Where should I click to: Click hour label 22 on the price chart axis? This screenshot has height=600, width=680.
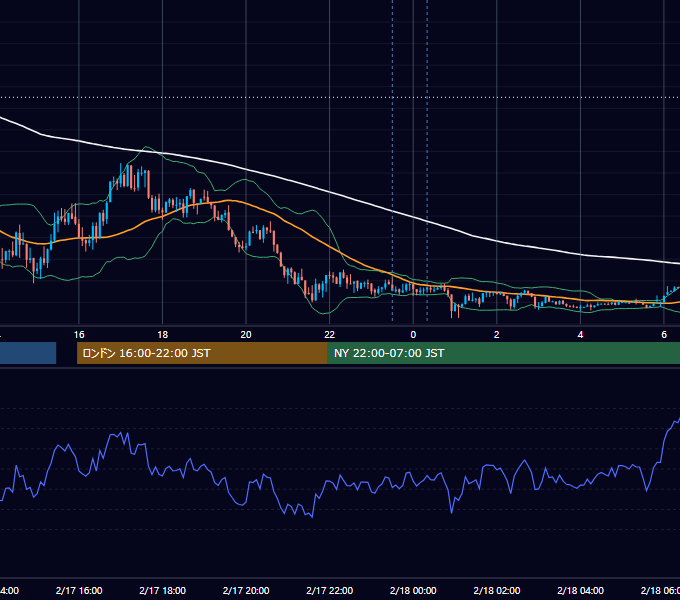coord(330,335)
